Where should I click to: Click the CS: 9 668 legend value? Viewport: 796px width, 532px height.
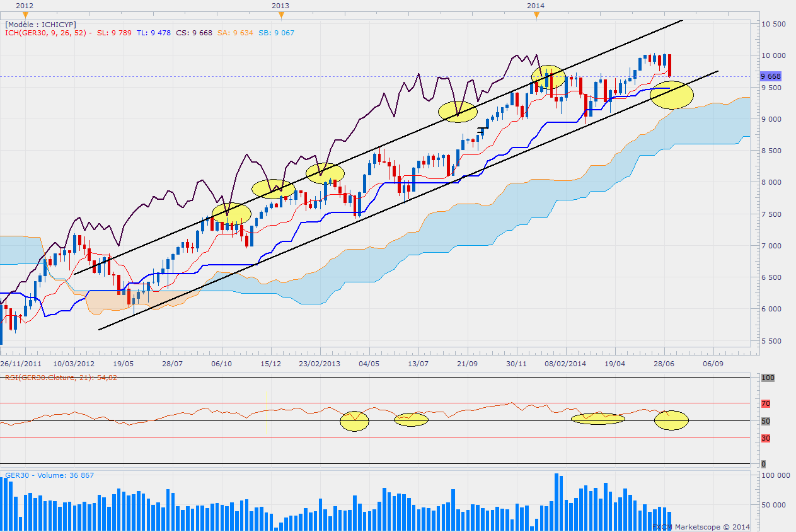tap(194, 33)
